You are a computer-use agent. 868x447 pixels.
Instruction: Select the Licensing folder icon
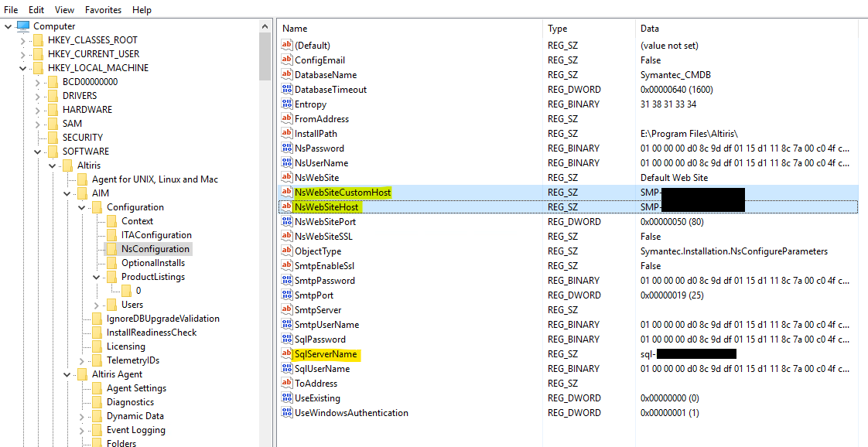tap(97, 346)
